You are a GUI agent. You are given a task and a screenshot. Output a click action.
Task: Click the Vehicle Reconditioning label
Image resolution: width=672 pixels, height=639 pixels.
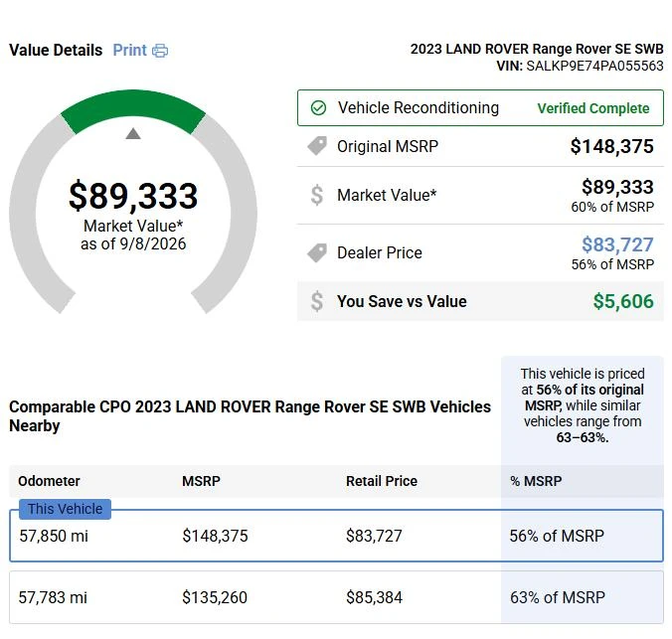pyautogui.click(x=419, y=107)
